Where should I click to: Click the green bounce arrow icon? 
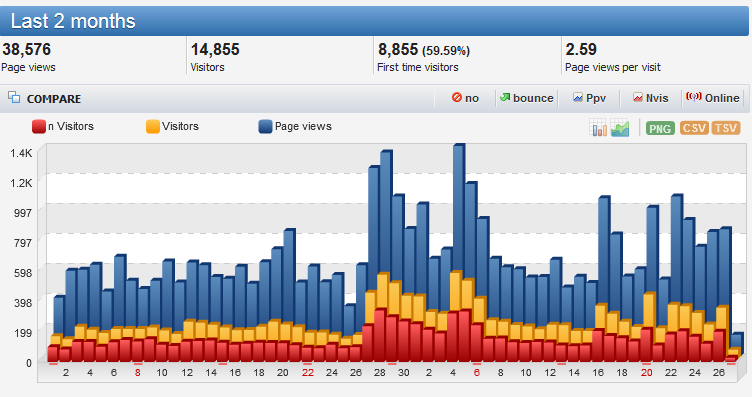pyautogui.click(x=505, y=97)
